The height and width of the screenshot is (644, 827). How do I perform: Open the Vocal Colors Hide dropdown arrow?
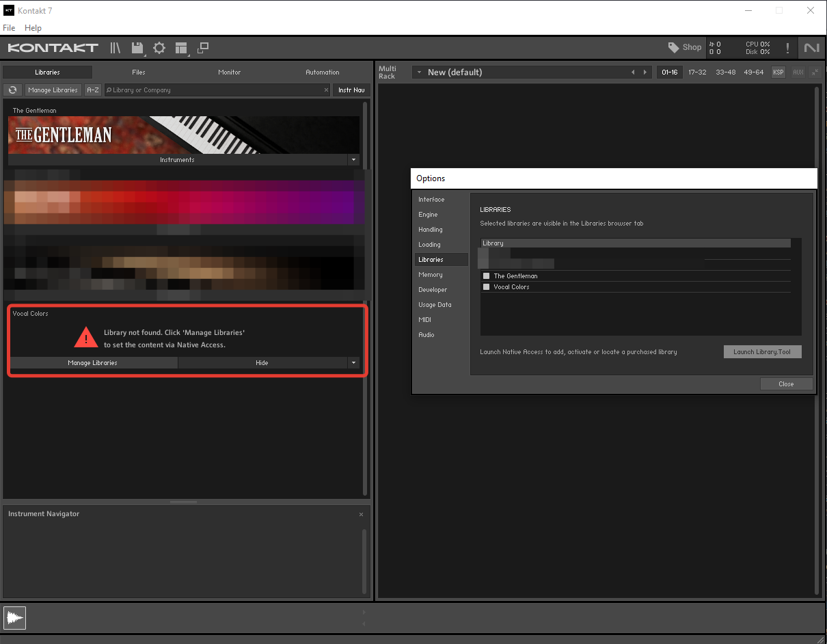[353, 363]
